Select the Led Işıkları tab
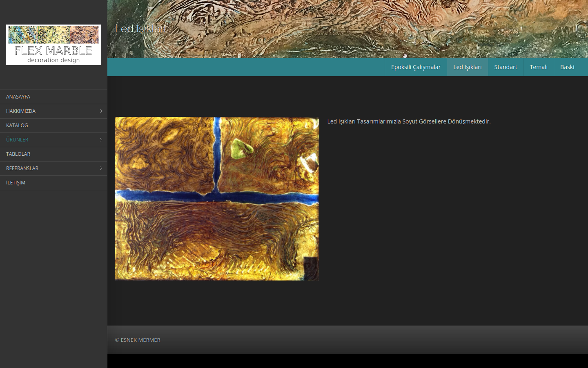Viewport: 588px width, 368px height. [468, 67]
